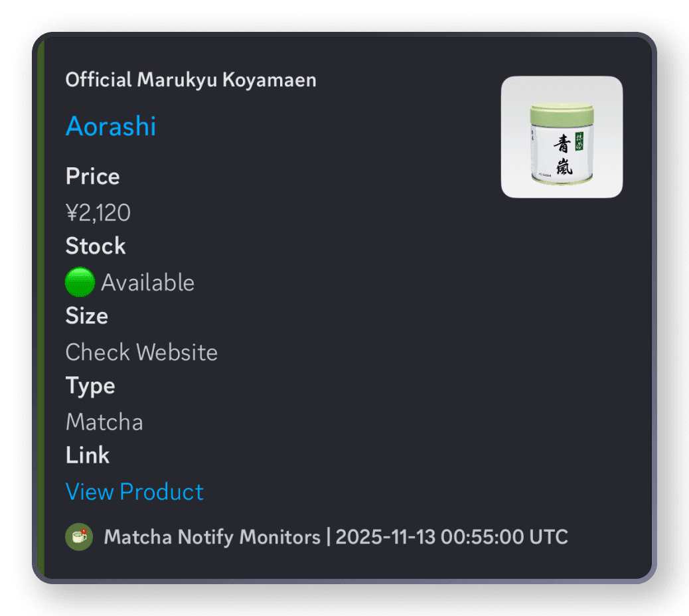Click the Stock field to toggle details

tap(95, 246)
